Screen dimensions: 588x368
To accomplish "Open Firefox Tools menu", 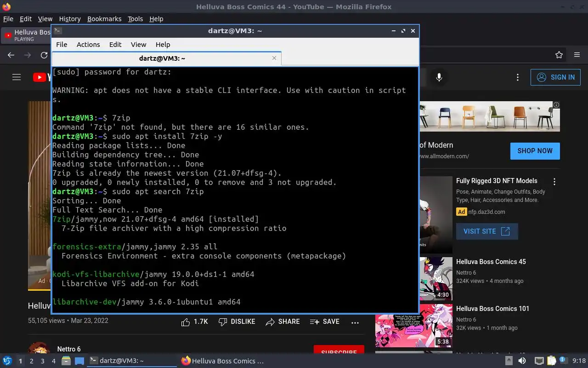I will click(136, 19).
